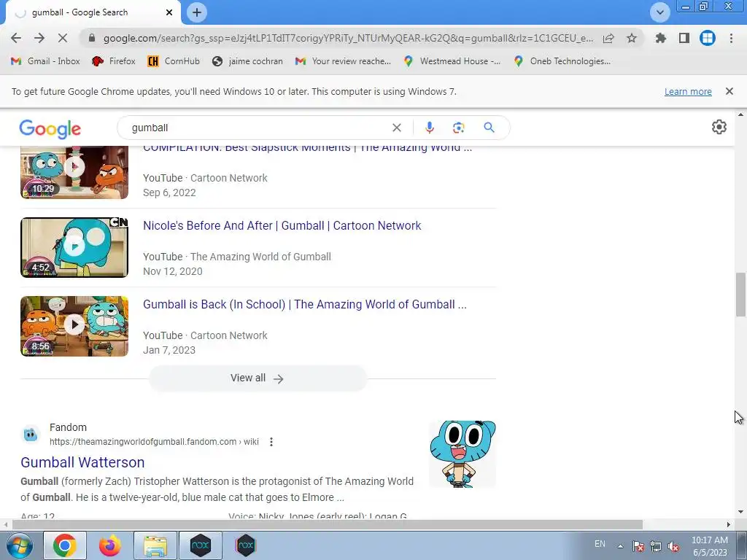Go back to the previous page
Screen dimensions: 747x560
pyautogui.click(x=16, y=38)
